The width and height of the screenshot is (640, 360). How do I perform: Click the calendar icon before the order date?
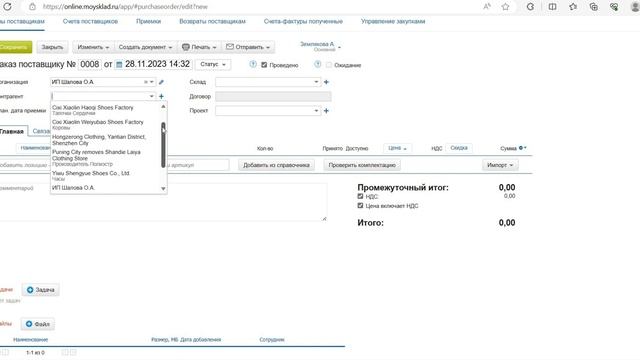(119, 64)
